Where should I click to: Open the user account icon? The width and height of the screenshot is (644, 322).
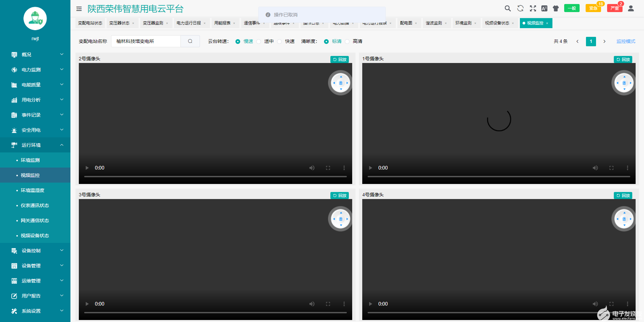[x=631, y=8]
